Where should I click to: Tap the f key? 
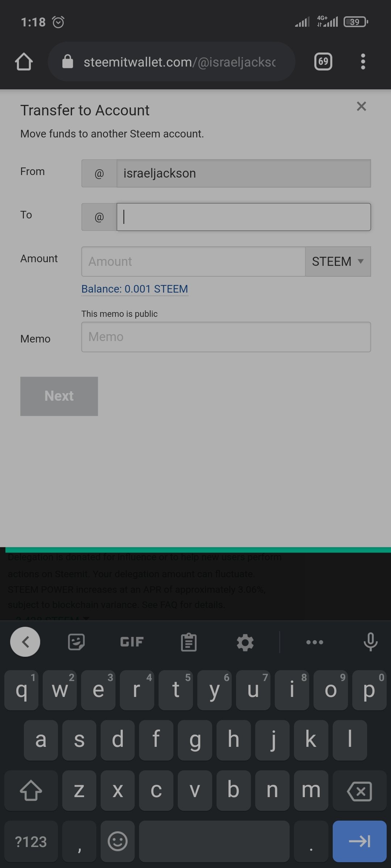(x=156, y=740)
